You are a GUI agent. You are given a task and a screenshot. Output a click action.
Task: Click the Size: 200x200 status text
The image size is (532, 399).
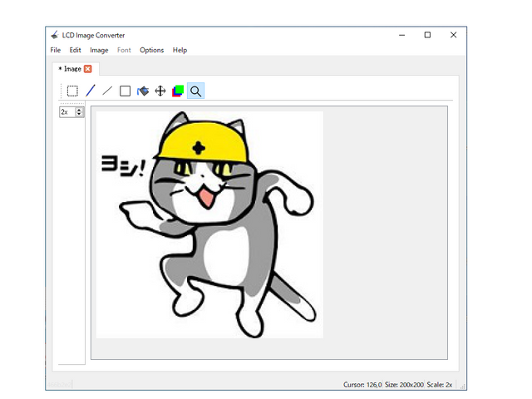pyautogui.click(x=404, y=385)
